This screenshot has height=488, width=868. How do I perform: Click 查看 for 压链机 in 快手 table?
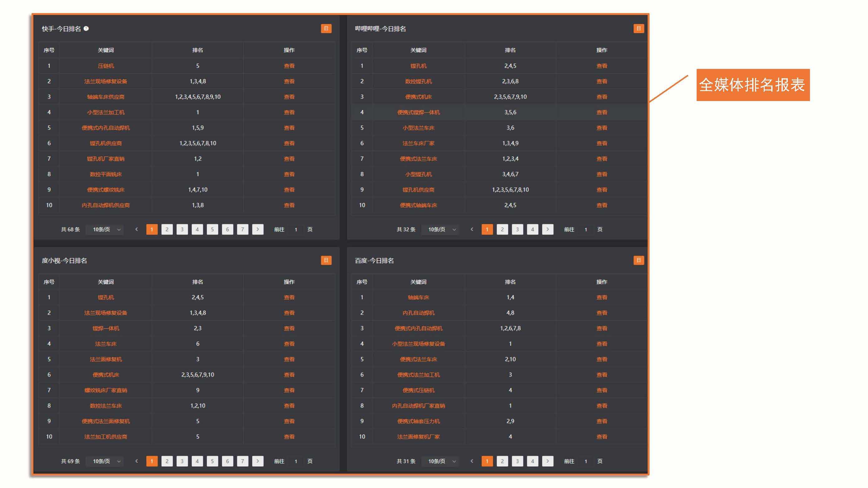tap(289, 66)
